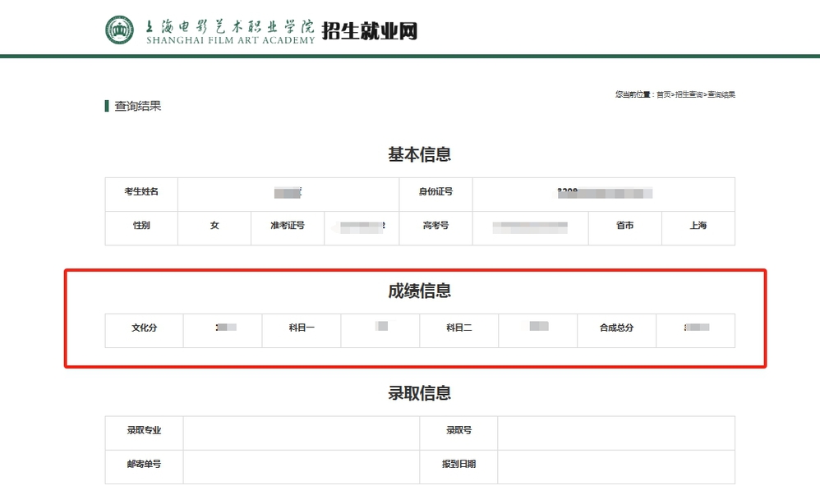Click the empty 报到日期 value cell
Image resolution: width=820 pixels, height=504 pixels.
click(615, 465)
